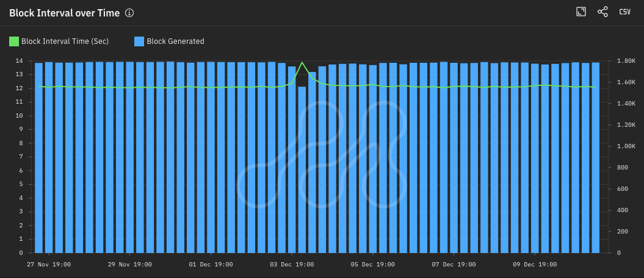644x278 pixels.
Task: Toggle the Block Interval Time (Sec) series label
Action: coord(65,41)
